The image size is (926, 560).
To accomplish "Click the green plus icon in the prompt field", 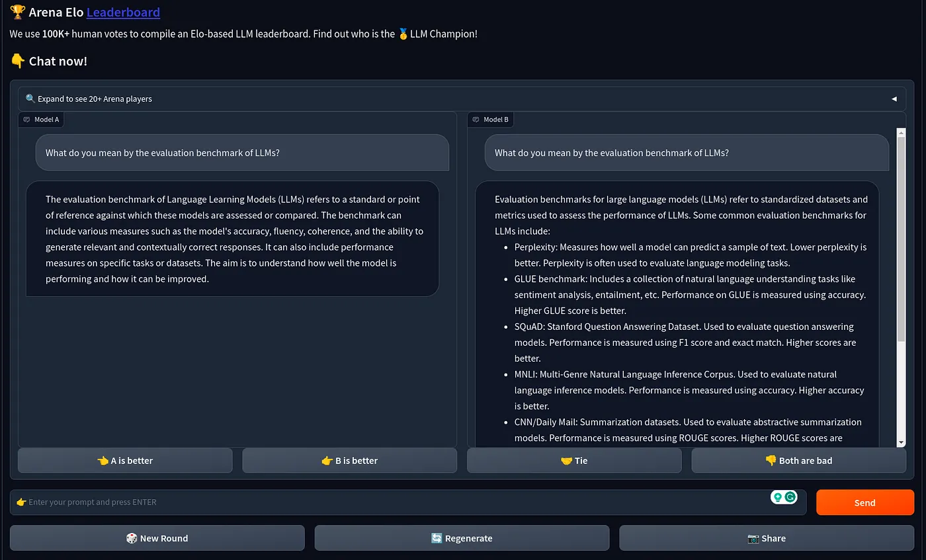I will (x=778, y=497).
